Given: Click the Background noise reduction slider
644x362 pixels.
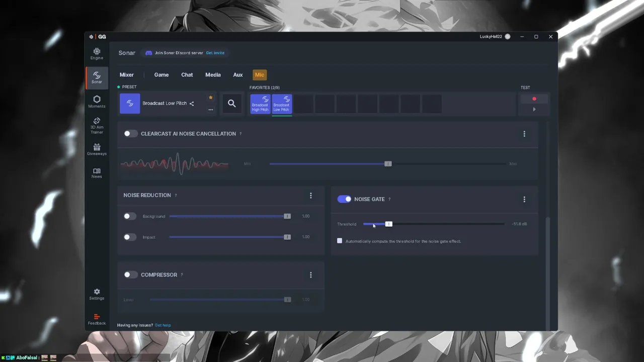Looking at the screenshot, I should click(x=230, y=216).
